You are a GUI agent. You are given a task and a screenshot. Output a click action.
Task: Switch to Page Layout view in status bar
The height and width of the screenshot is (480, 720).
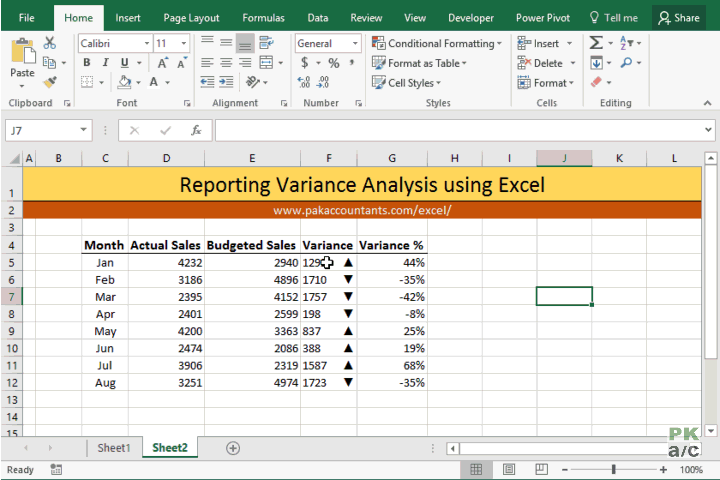point(509,469)
